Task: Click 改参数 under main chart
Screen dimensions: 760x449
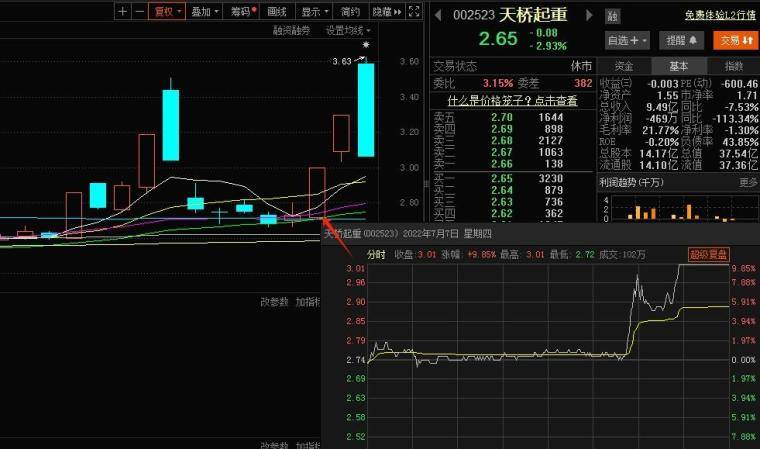Action: click(274, 302)
